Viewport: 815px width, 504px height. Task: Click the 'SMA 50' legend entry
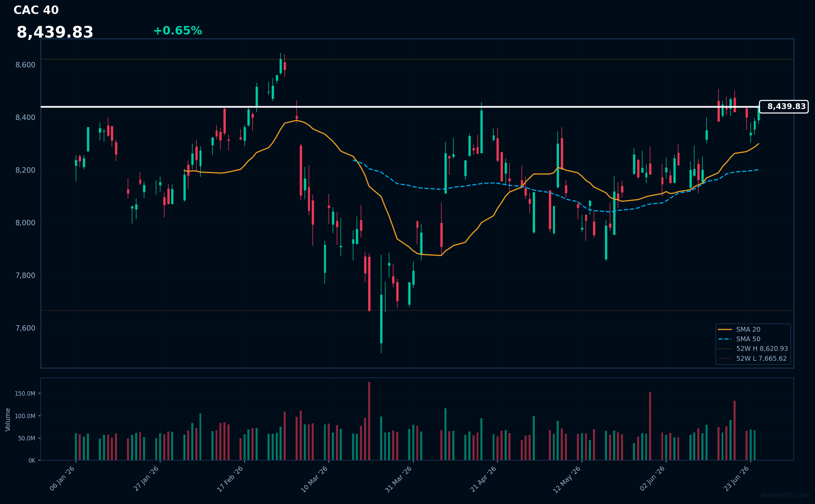(x=739, y=339)
